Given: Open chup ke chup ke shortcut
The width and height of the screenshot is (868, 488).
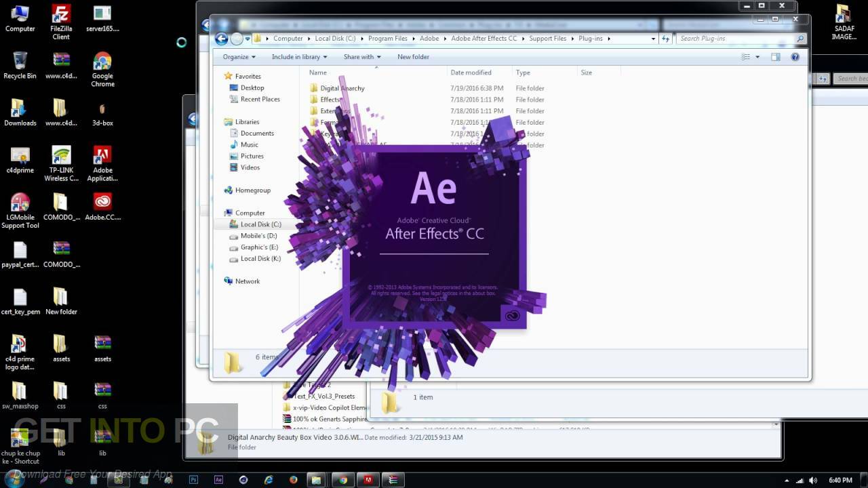Looking at the screenshot, I should [x=20, y=447].
